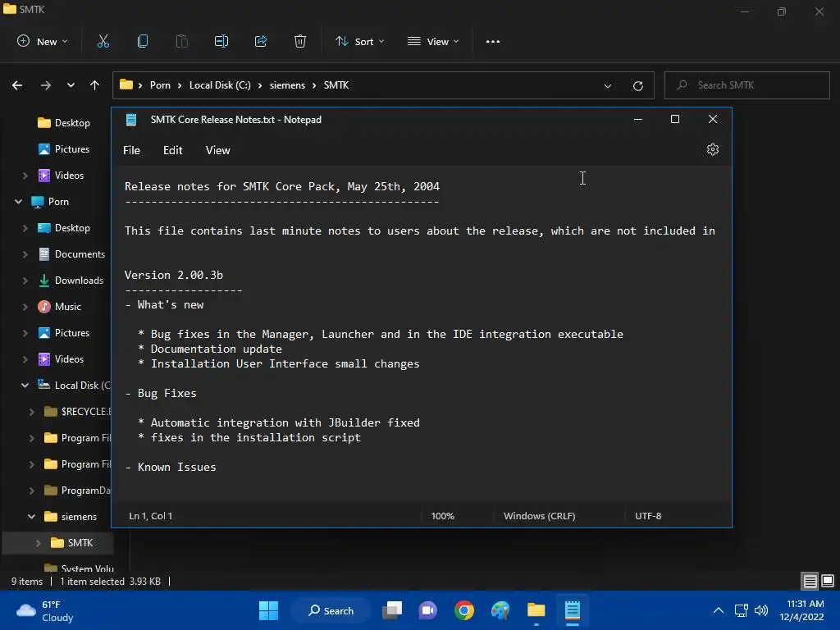The width and height of the screenshot is (840, 630).
Task: Open the New item dropdown
Action: click(43, 41)
